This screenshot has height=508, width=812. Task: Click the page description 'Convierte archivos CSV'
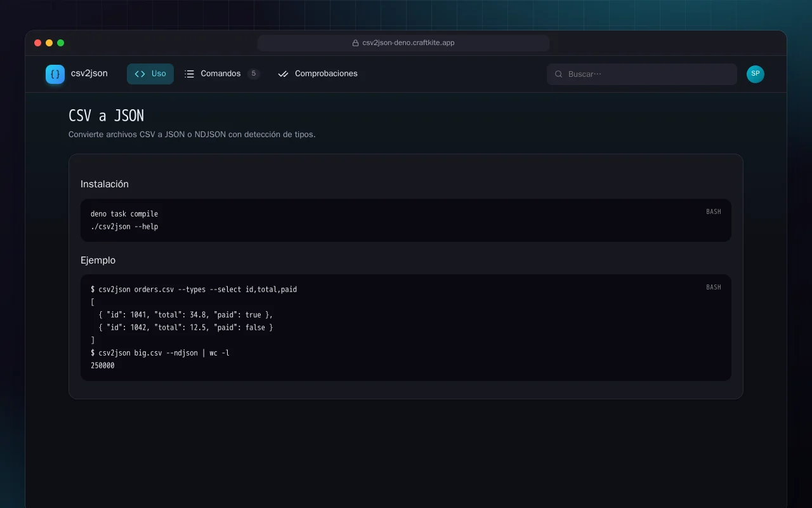[192, 135]
